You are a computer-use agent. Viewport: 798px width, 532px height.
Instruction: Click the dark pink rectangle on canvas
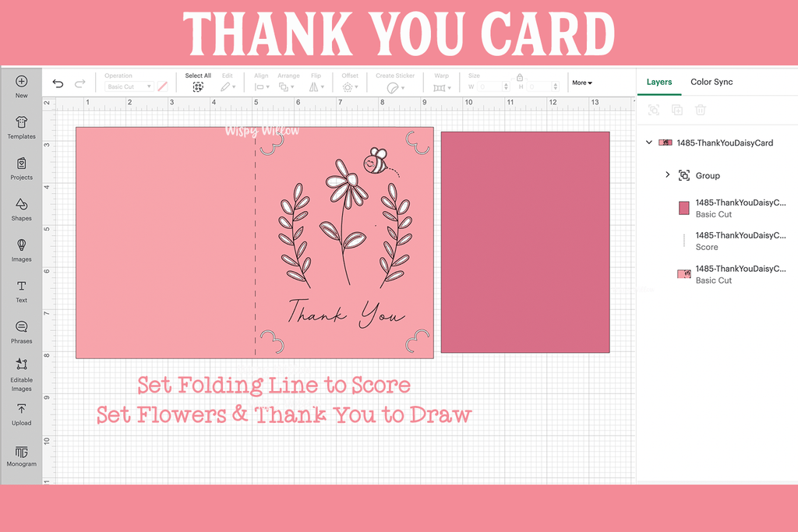[524, 241]
